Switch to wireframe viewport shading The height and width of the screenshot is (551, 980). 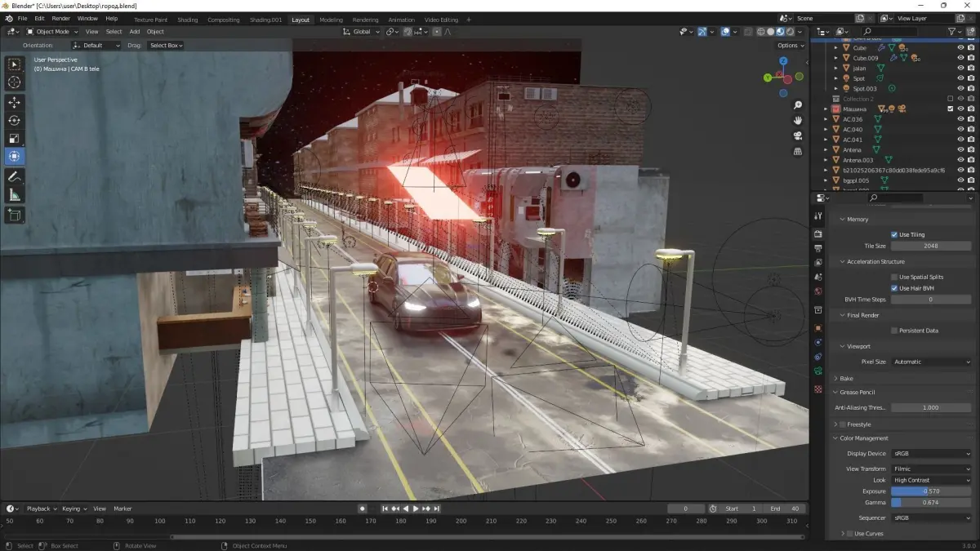[x=761, y=32]
